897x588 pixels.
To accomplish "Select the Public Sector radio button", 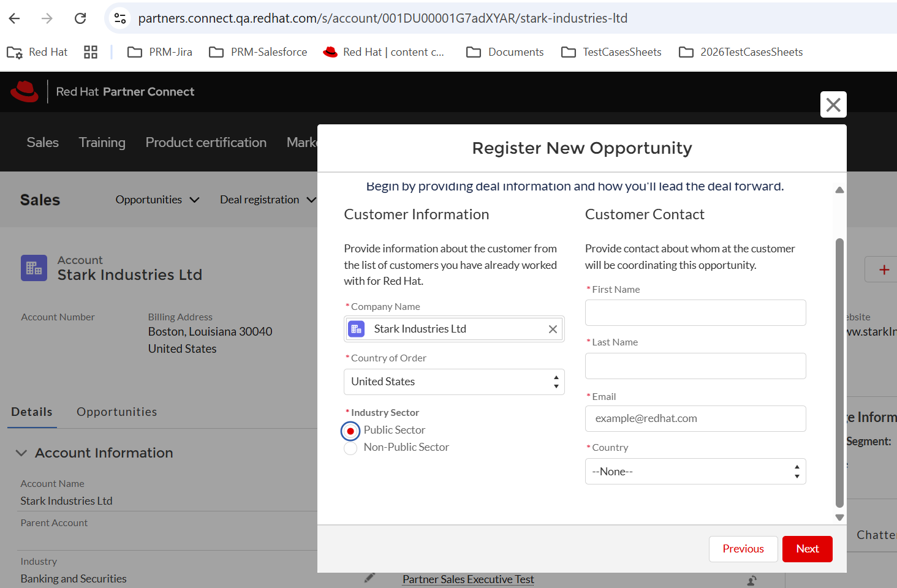I will pos(350,431).
